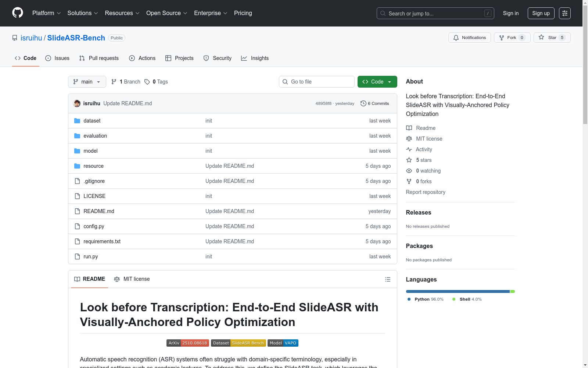Switch to the Security tab
The height and width of the screenshot is (368, 588).
pyautogui.click(x=218, y=58)
